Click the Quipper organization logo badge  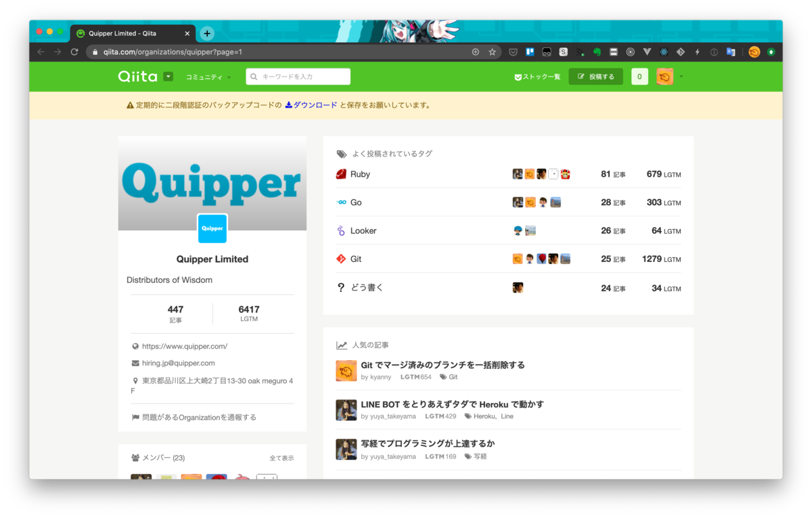click(212, 228)
